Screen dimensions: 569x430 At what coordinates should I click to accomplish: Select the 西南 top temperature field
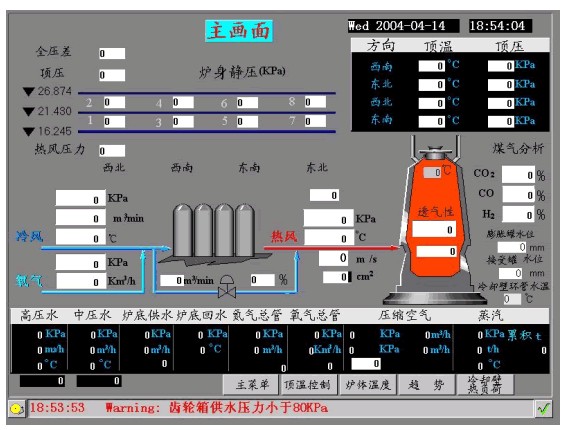pos(431,66)
